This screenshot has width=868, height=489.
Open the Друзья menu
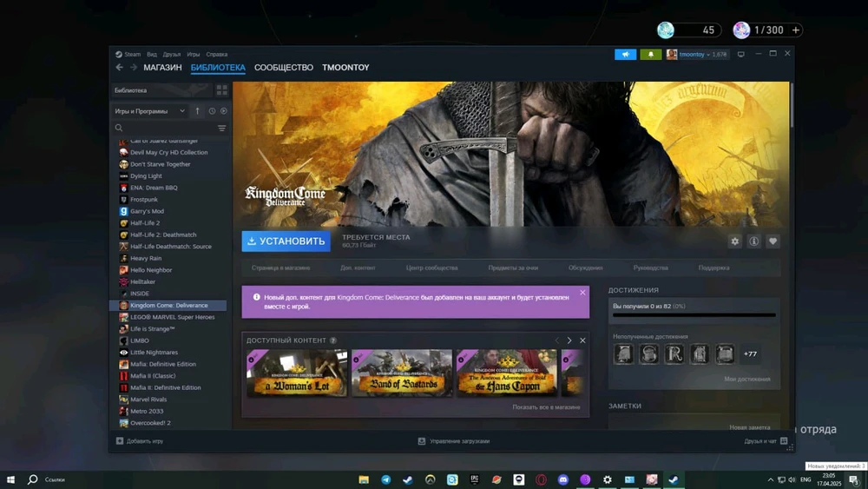tap(172, 54)
